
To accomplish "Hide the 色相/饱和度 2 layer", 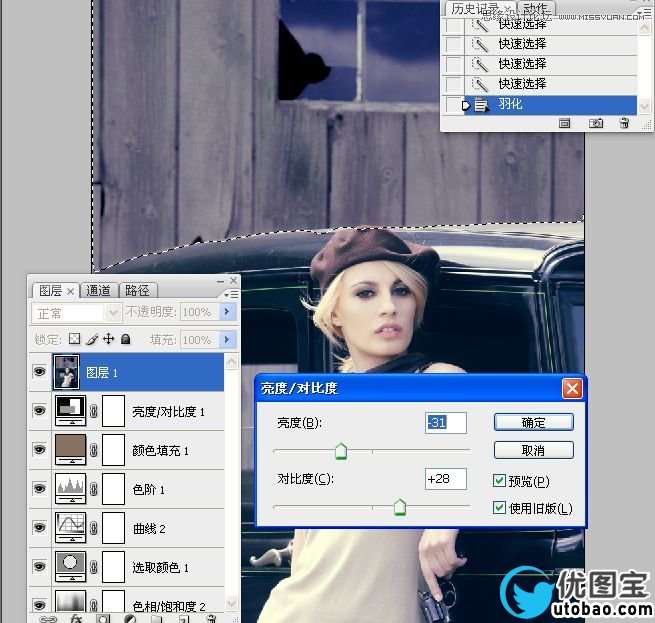I will (x=40, y=605).
